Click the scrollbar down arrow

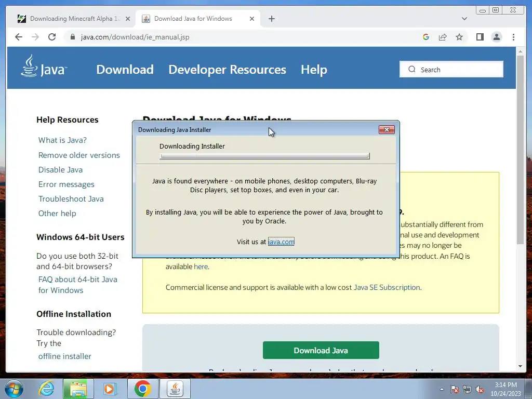[x=520, y=366]
